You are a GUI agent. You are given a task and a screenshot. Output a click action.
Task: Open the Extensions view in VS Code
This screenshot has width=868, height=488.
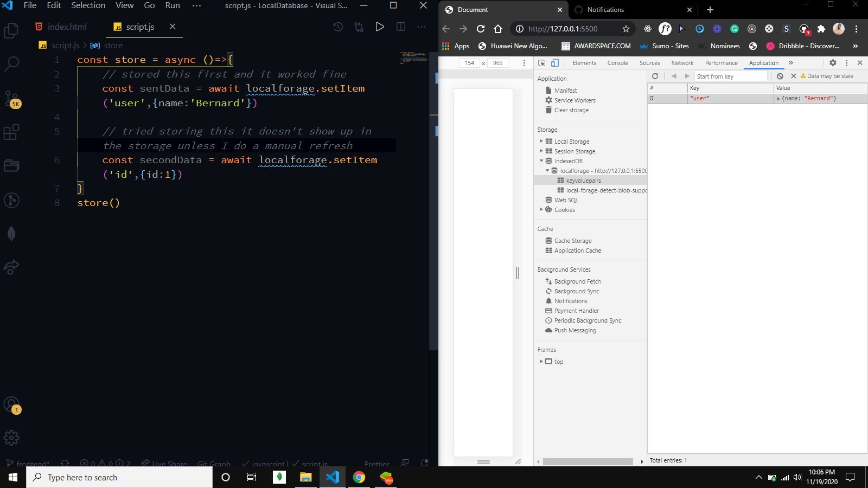[11, 132]
